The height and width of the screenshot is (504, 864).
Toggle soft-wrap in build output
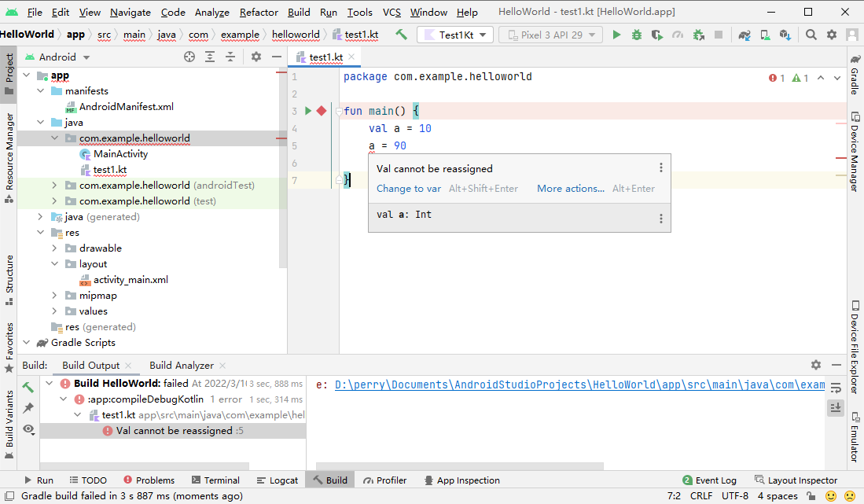tap(836, 388)
